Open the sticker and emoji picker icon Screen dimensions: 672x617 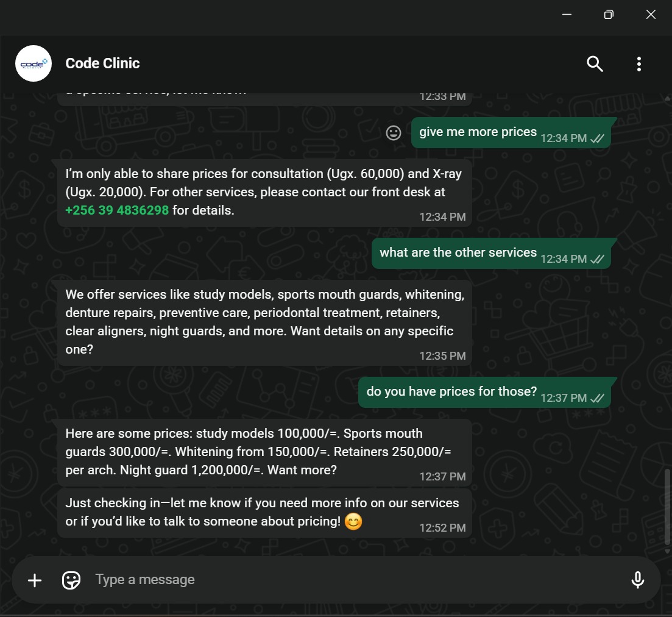(71, 580)
